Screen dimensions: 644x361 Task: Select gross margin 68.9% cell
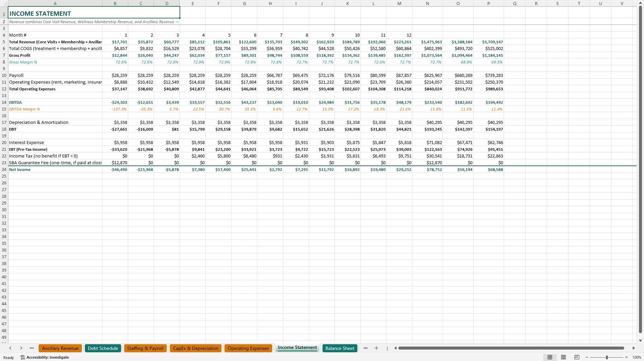[458, 62]
